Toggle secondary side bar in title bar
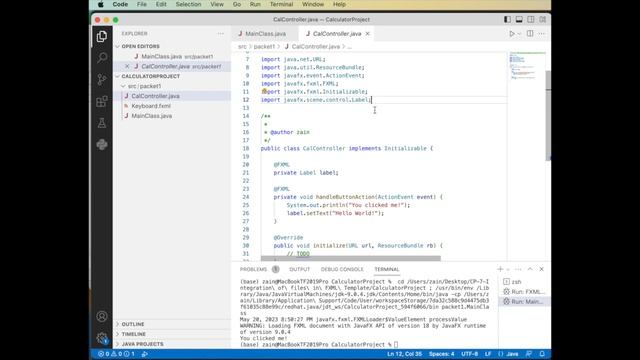 tap(531, 19)
